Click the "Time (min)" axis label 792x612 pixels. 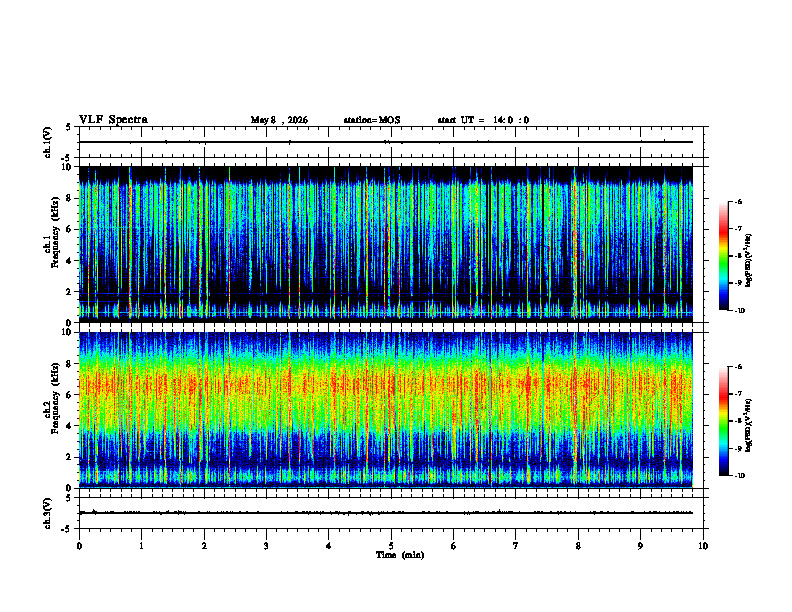pos(400,555)
